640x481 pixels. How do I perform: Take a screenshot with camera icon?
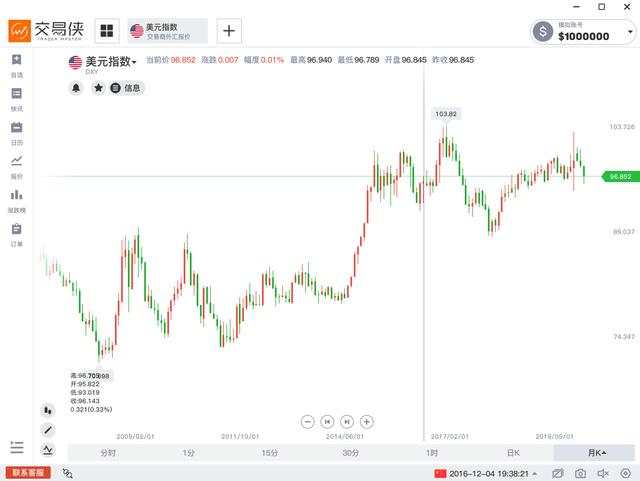click(580, 473)
